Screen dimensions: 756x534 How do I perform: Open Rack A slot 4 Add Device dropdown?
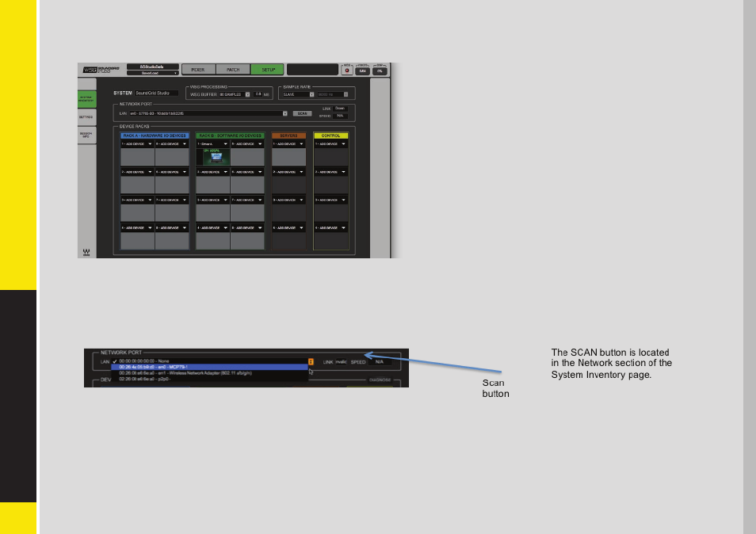pyautogui.click(x=137, y=228)
